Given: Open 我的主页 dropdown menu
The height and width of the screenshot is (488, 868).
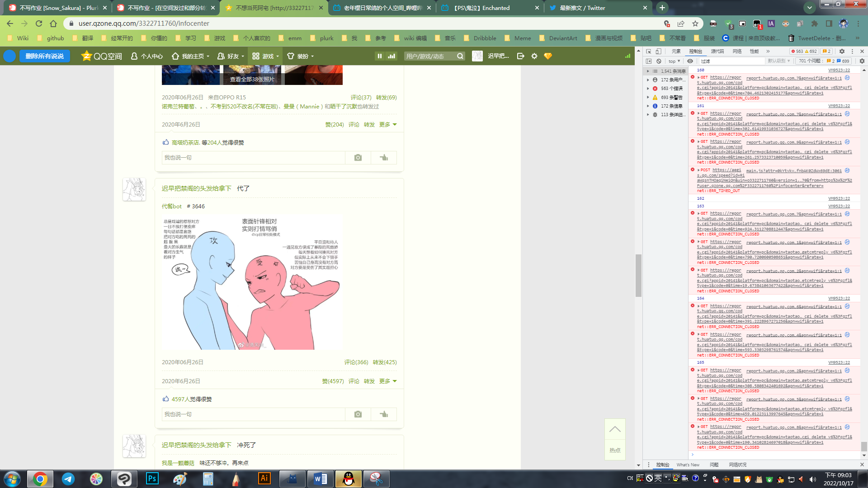Looking at the screenshot, I should click(x=191, y=56).
